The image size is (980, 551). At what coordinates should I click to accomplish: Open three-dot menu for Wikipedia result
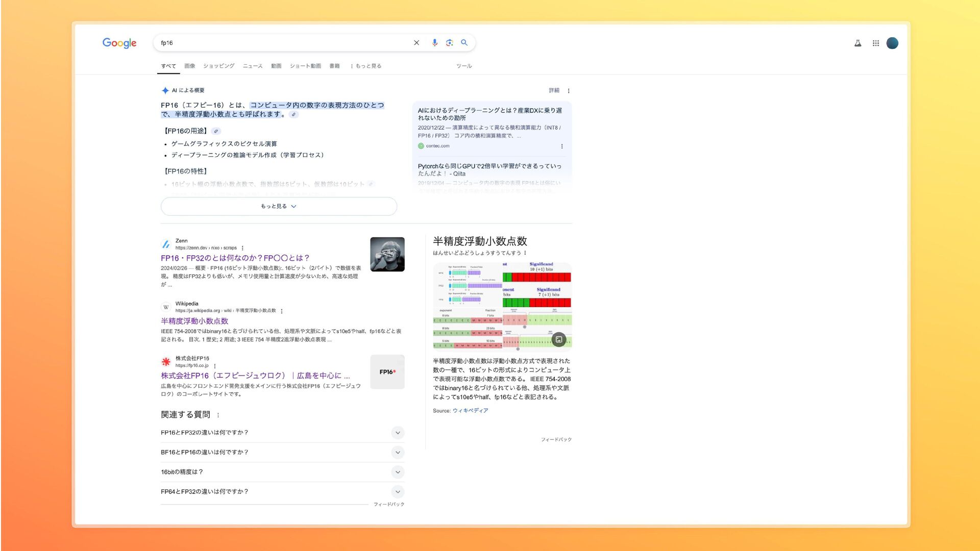(282, 311)
